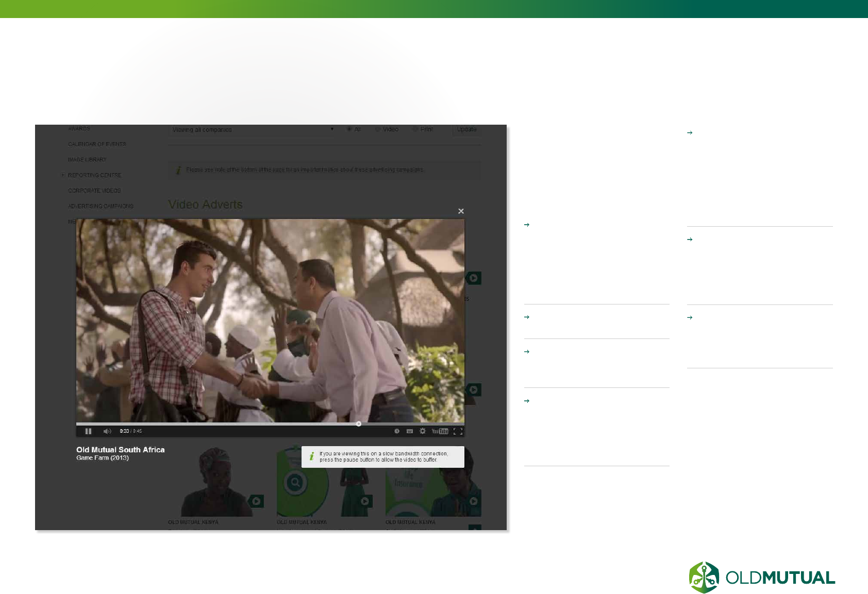Open Awards in the sidebar menu
The width and height of the screenshot is (868, 594).
tap(79, 129)
